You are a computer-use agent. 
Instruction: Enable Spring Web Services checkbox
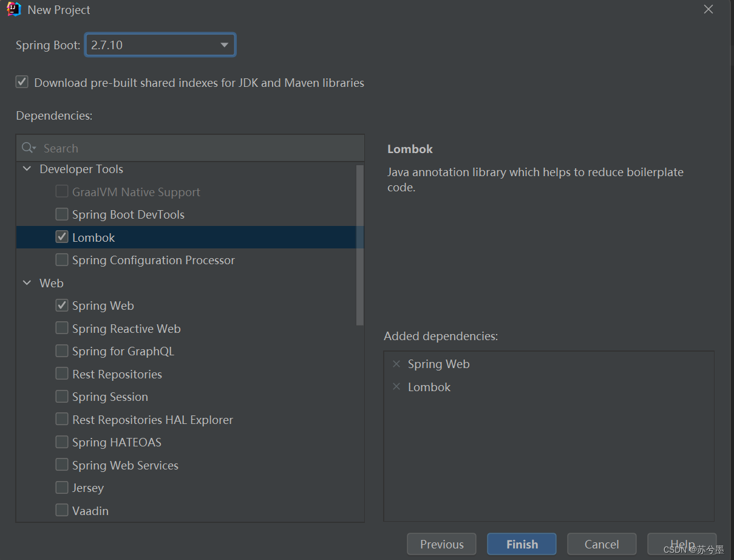62,465
